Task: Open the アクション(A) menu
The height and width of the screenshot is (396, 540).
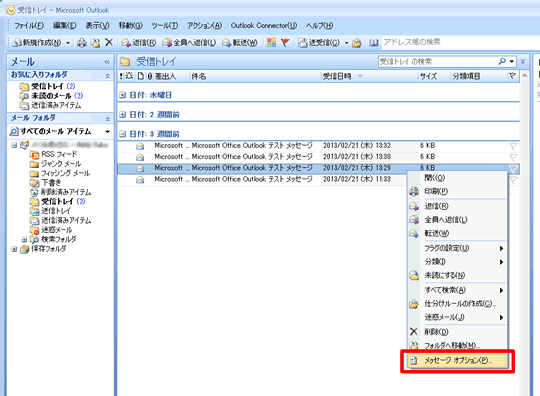Action: tap(205, 25)
